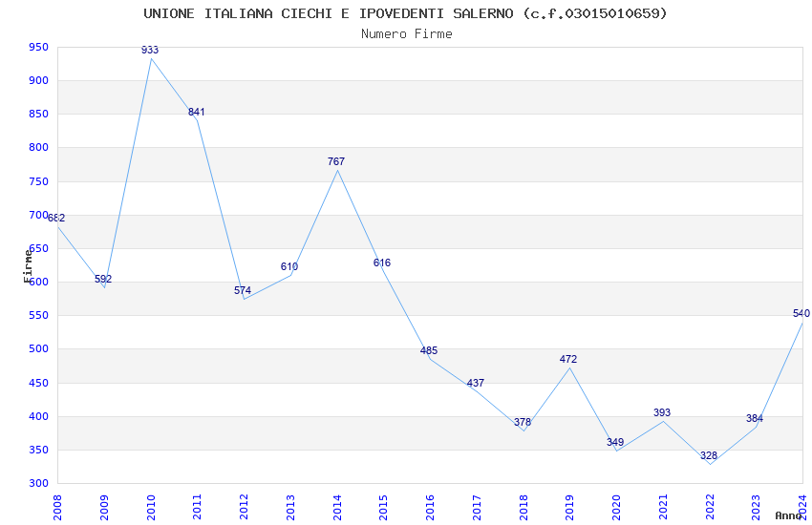This screenshot has height=525, width=812.
Task: Click the data label 378 for 2018
Action: (522, 422)
